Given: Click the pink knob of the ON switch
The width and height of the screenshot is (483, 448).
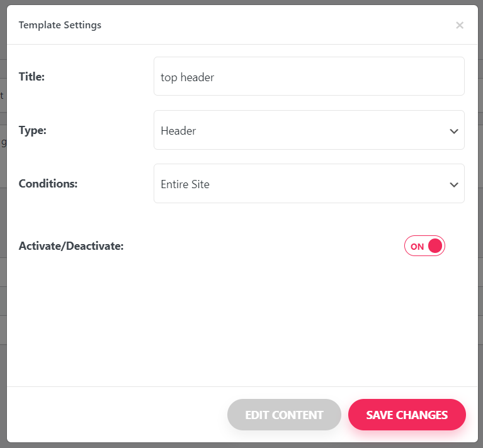Looking at the screenshot, I should point(435,246).
